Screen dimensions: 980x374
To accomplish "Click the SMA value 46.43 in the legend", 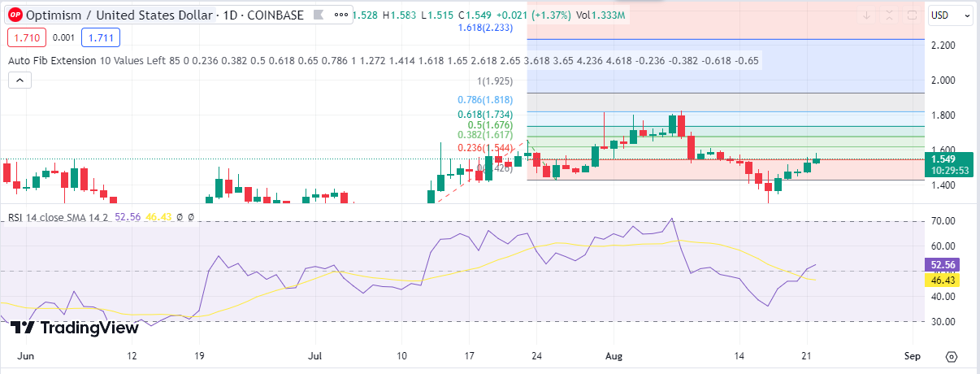I will 158,218.
